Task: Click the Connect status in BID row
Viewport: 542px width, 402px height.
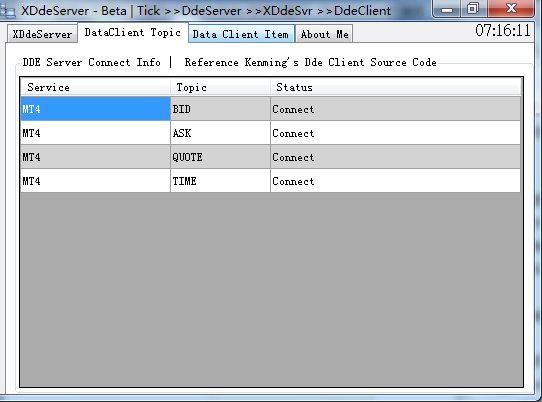Action: coord(395,109)
